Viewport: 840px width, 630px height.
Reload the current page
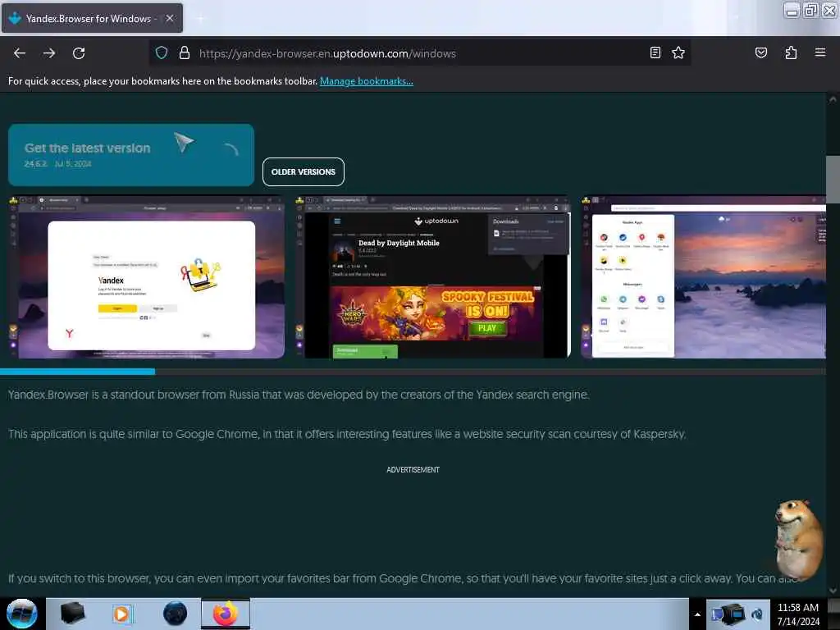(x=79, y=53)
